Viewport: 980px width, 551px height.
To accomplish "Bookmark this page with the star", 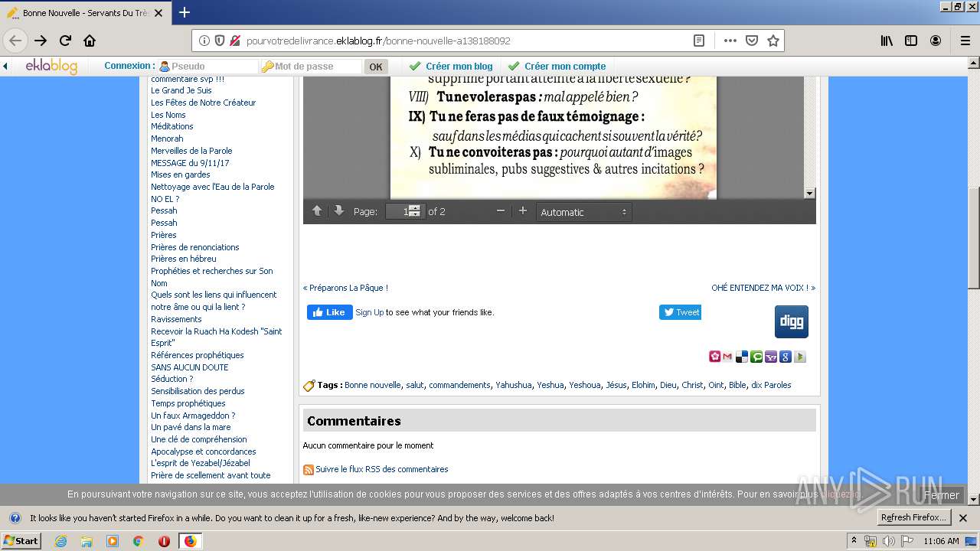I will (x=773, y=41).
